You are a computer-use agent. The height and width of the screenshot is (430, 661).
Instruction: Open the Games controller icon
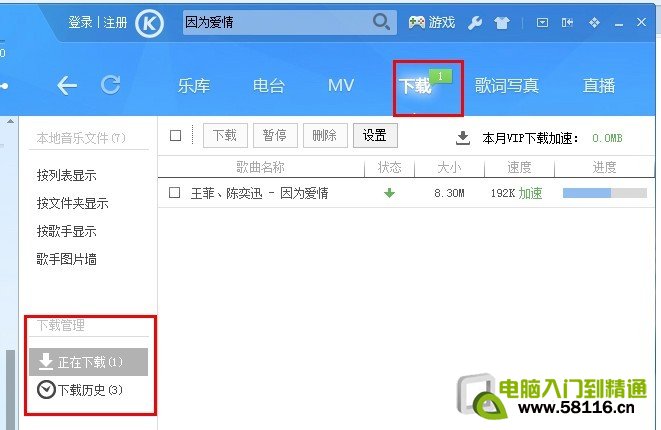coord(416,22)
